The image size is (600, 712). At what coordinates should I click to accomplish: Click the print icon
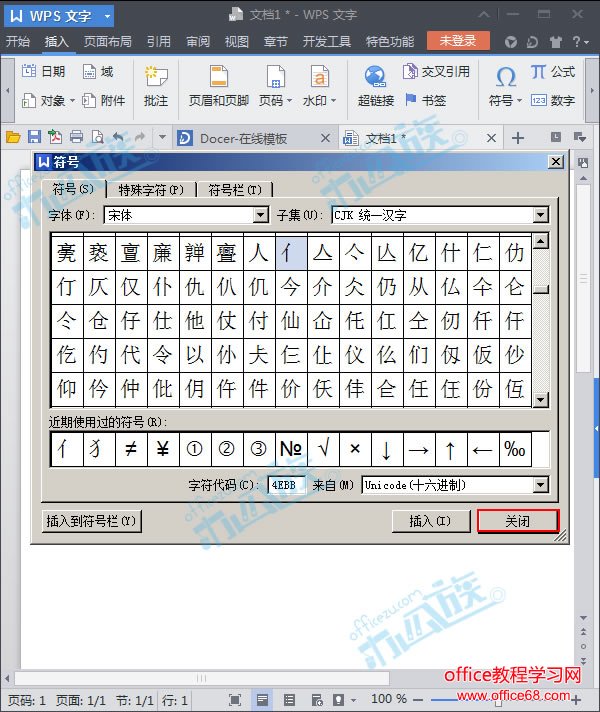click(76, 137)
